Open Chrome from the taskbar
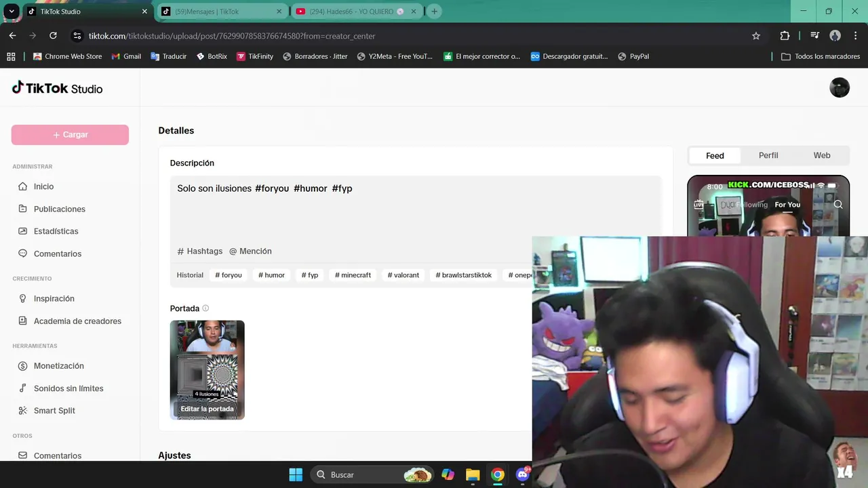Image resolution: width=868 pixels, height=488 pixels. point(498,474)
